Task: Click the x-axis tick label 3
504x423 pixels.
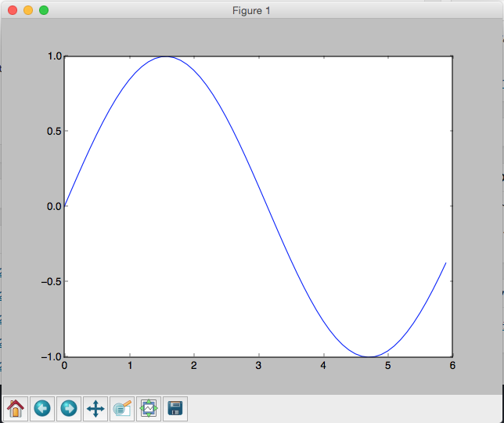Action: click(x=258, y=365)
